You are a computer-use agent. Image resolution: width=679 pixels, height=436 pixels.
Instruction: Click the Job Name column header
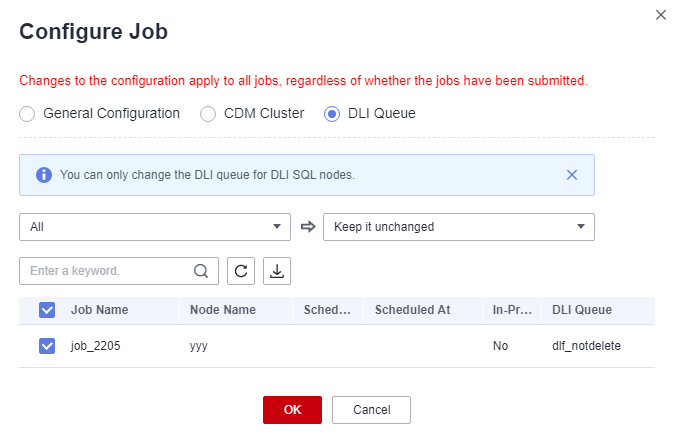click(x=100, y=310)
